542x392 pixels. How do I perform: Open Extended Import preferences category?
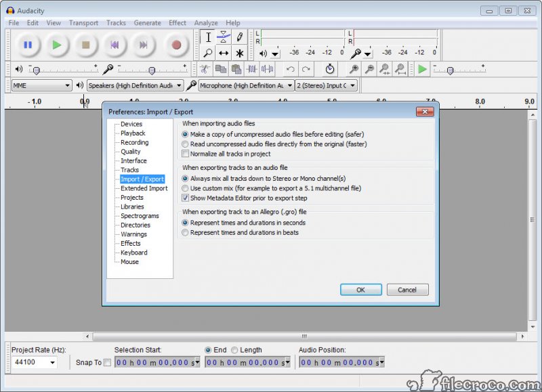coord(144,188)
